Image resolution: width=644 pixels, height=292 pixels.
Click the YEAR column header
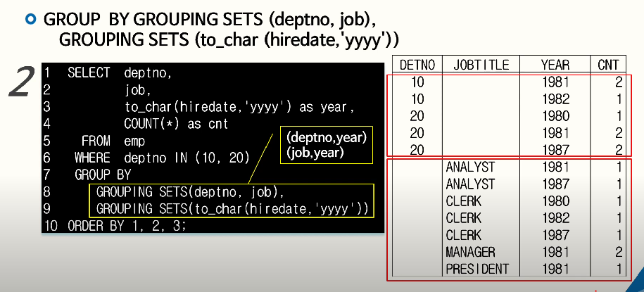555,65
